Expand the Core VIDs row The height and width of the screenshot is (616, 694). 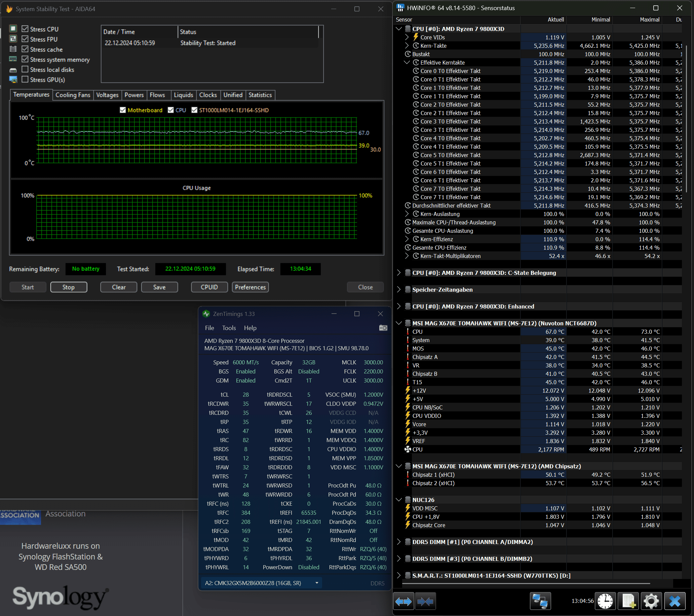(x=407, y=37)
